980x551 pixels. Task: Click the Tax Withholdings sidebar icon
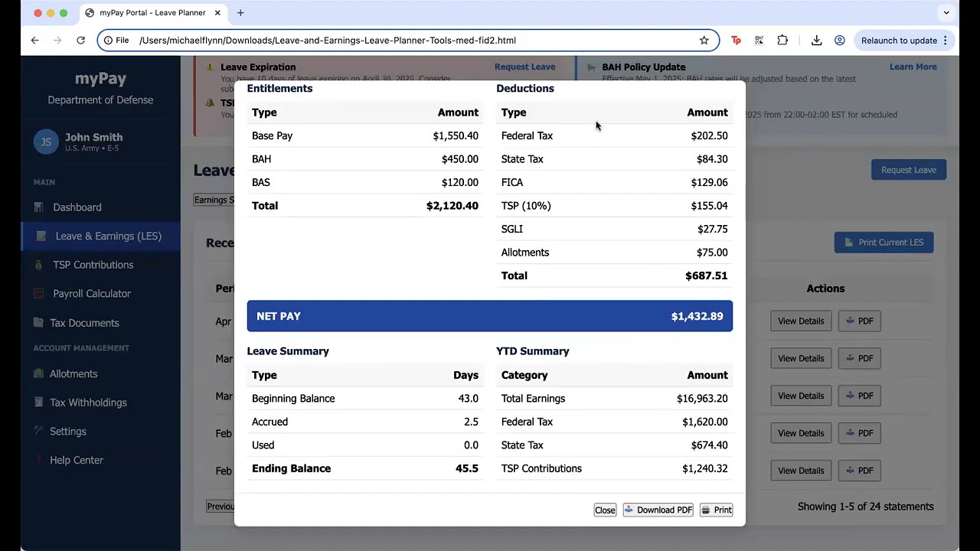pyautogui.click(x=38, y=403)
